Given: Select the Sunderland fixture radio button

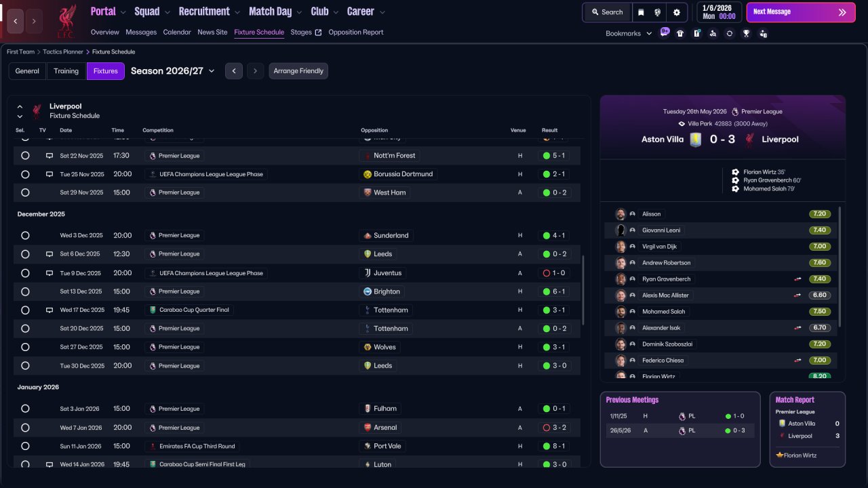Looking at the screenshot, I should (x=25, y=236).
